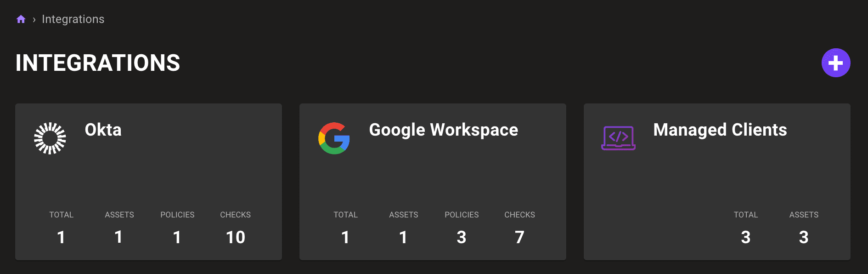Click the Okta TOTAL stat value
The height and width of the screenshot is (274, 868).
[x=61, y=237]
